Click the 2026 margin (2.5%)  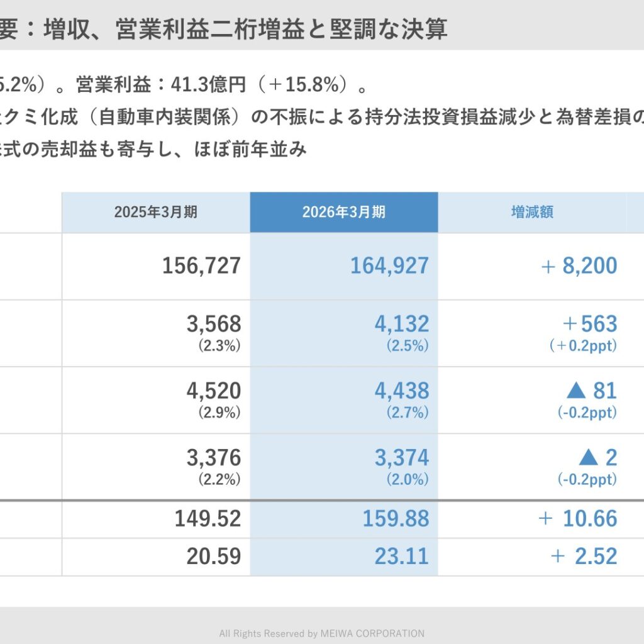408,345
